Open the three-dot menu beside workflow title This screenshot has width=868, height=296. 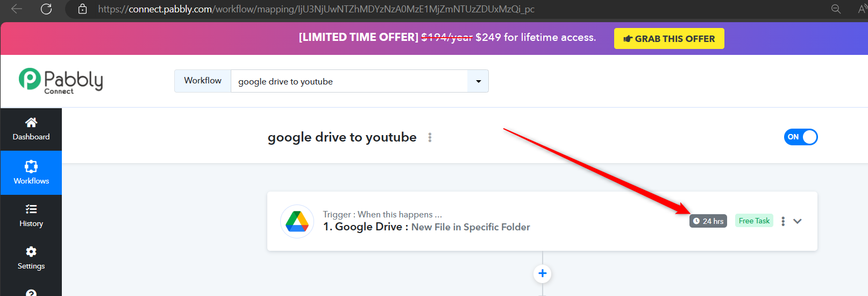(x=430, y=138)
